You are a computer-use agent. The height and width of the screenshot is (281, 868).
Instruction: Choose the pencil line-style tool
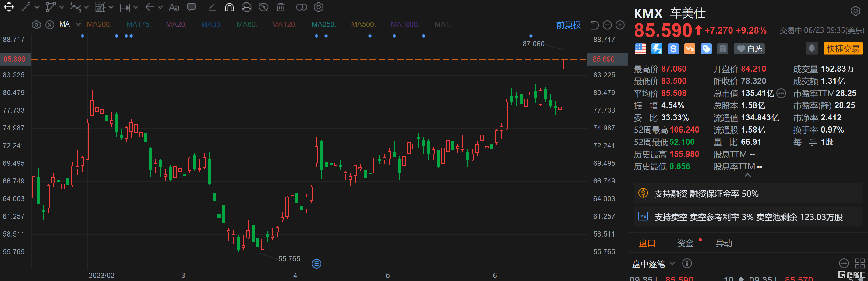coord(212,7)
